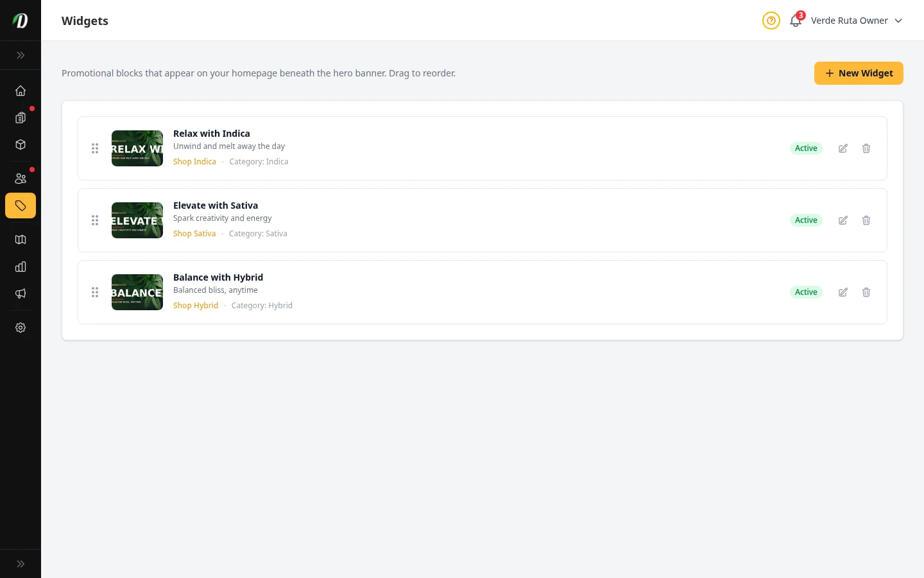
Task: Click the New Widget button
Action: (x=859, y=73)
